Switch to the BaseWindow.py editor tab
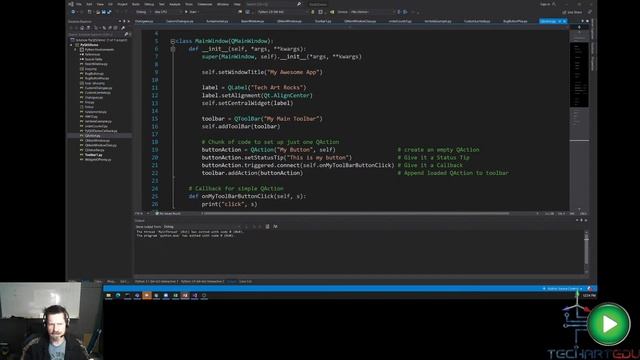 252,21
